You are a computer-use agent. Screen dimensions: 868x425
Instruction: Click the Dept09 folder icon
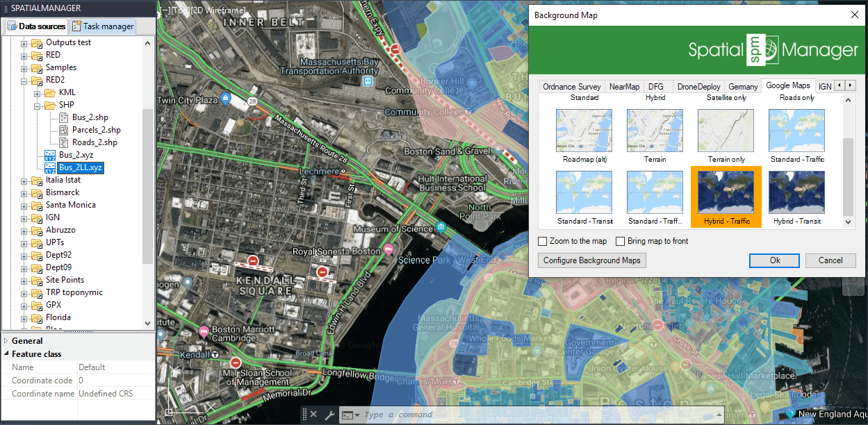point(36,267)
